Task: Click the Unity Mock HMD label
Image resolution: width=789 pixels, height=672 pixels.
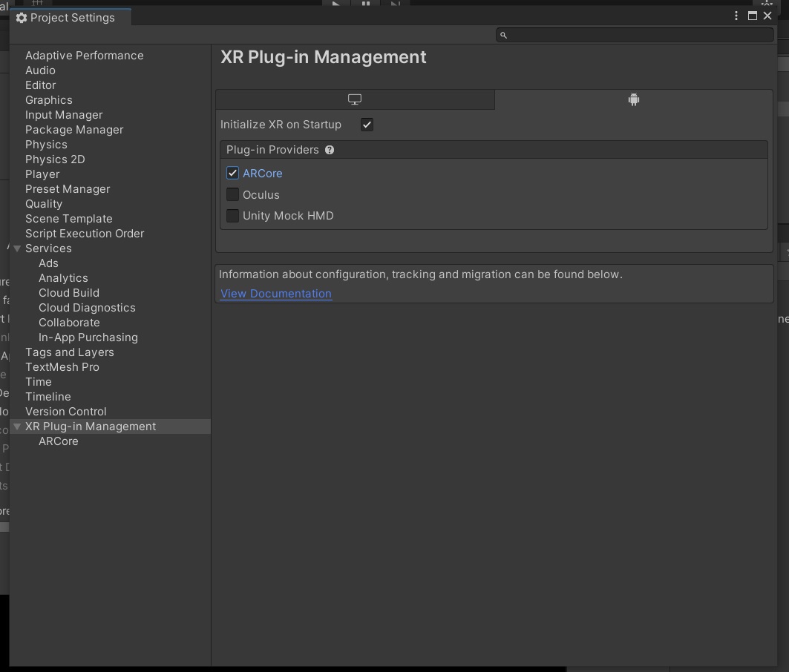Action: point(288,216)
